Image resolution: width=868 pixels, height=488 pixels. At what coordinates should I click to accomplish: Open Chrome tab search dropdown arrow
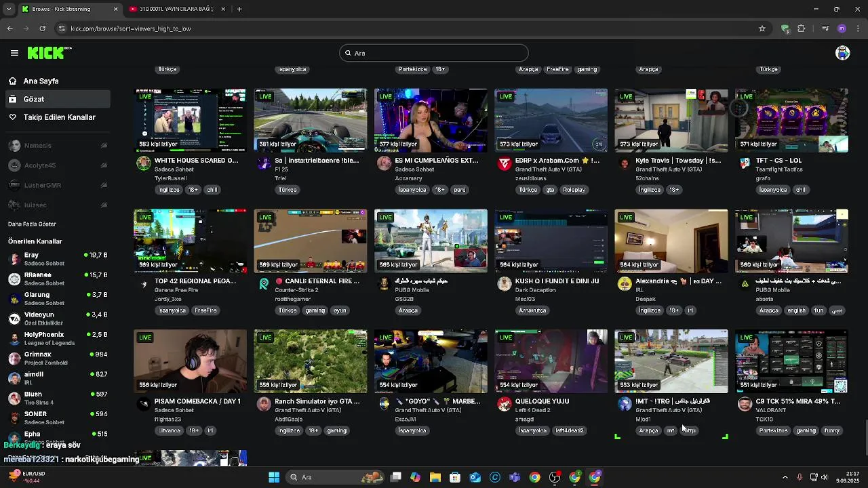click(x=8, y=9)
